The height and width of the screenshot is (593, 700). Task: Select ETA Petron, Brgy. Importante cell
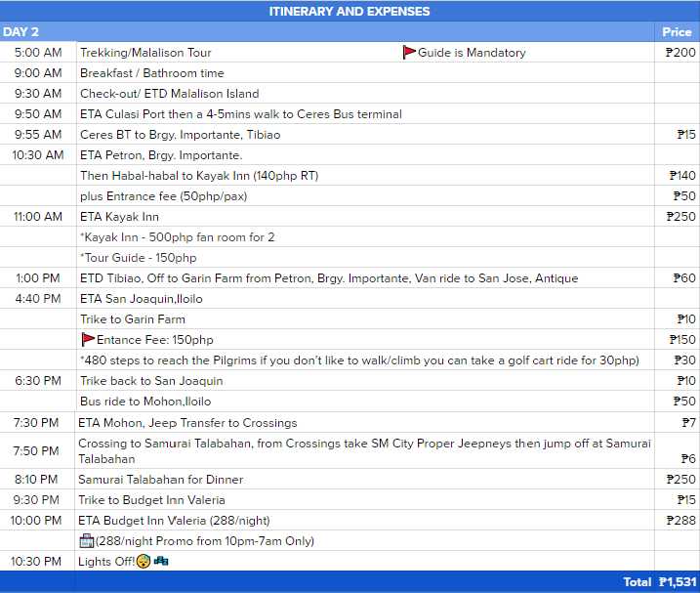tap(365, 155)
